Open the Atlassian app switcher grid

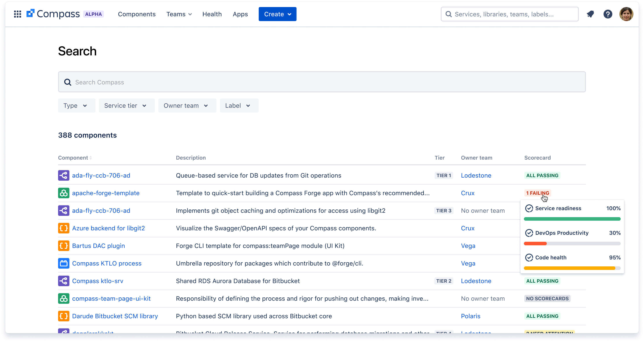click(18, 14)
